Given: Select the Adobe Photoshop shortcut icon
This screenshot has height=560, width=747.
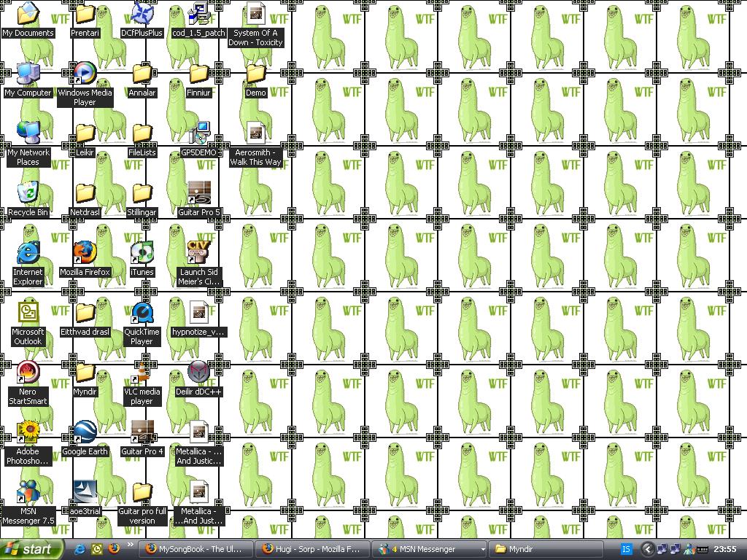Looking at the screenshot, I should [28, 443].
